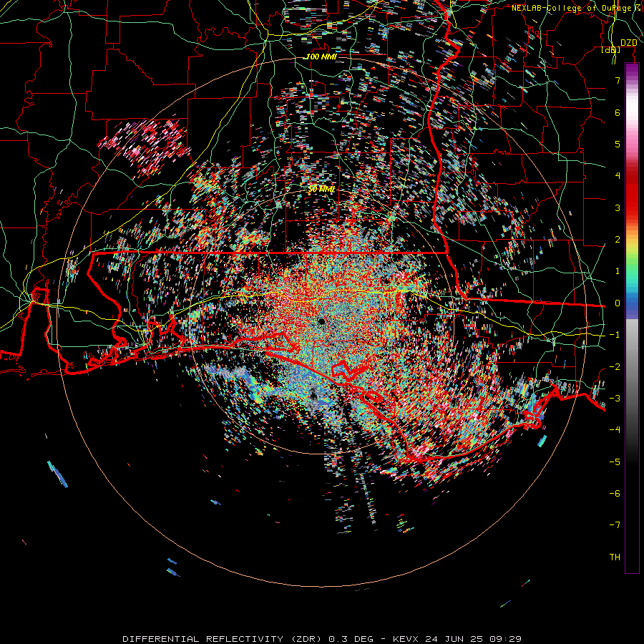Viewport: 644px width, 644px height.
Task: Click the "-2" scale tick label
Action: pos(615,367)
